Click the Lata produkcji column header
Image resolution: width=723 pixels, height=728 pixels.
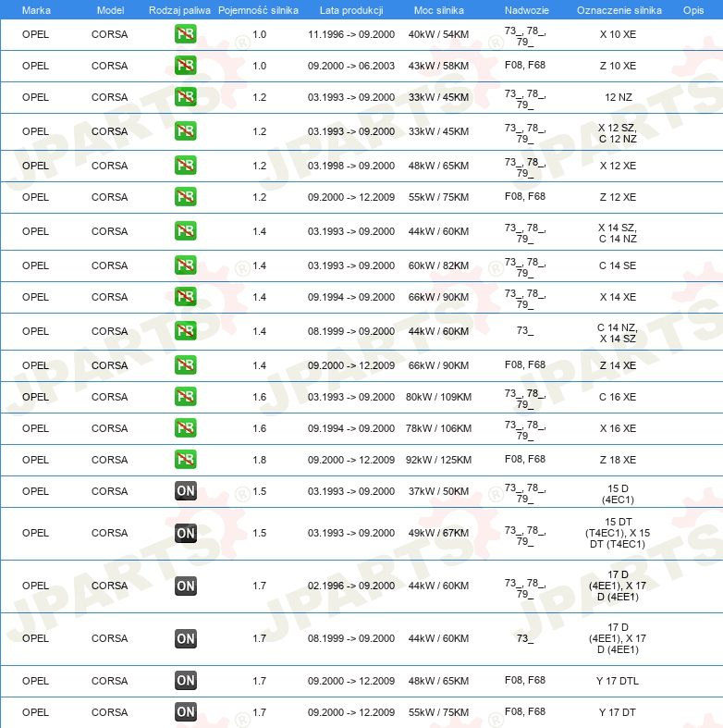[x=351, y=10]
